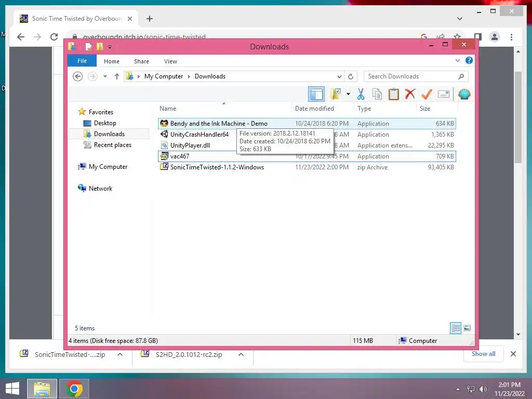The width and height of the screenshot is (532, 399).
Task: Click the Classic Shell settings shell icon
Action: click(464, 94)
